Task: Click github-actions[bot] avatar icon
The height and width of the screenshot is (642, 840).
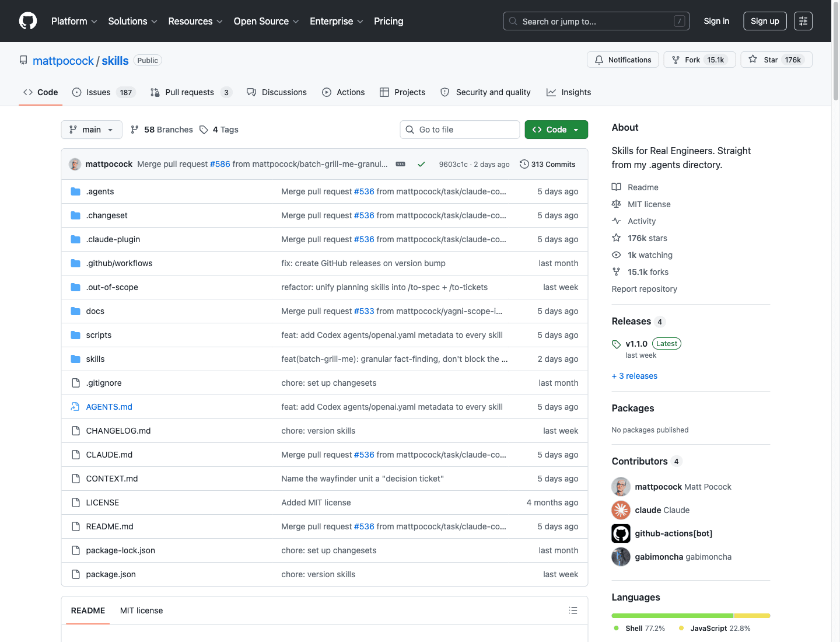Action: point(621,533)
